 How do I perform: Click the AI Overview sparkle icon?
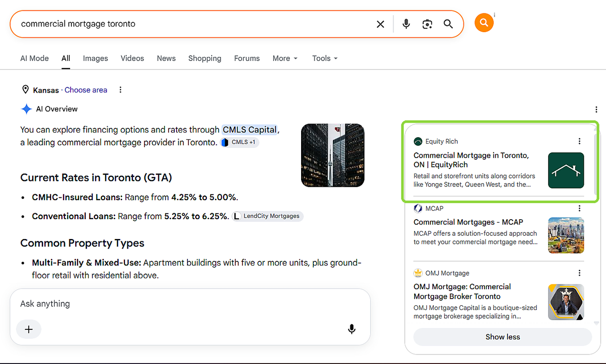point(27,109)
